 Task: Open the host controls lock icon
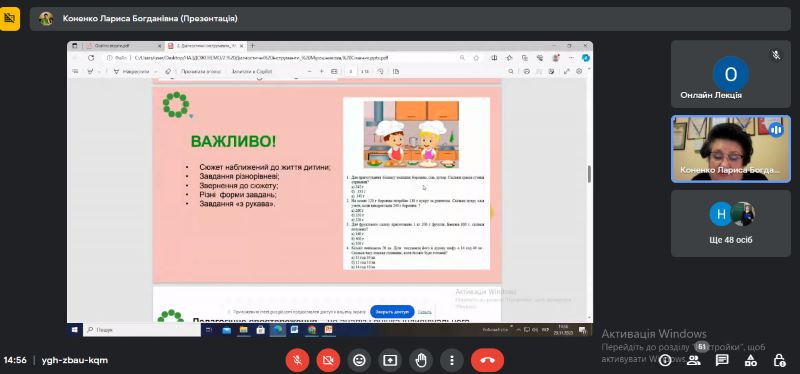(780, 361)
